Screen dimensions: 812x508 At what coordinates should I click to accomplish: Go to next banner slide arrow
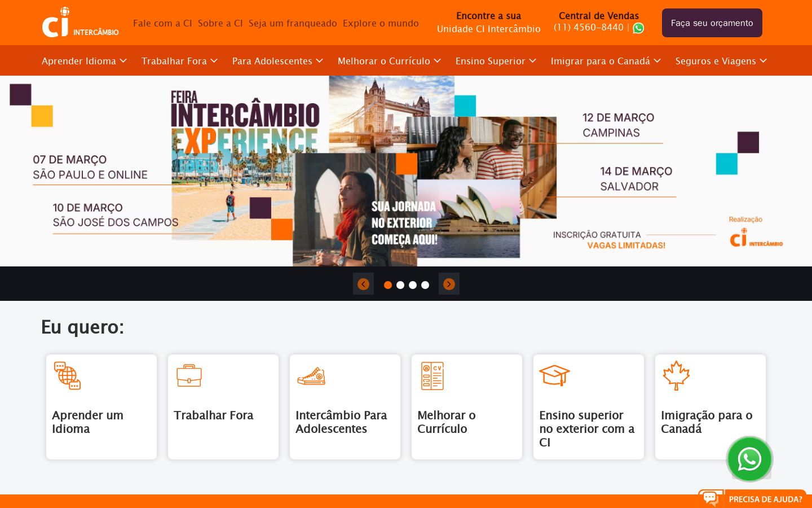[449, 284]
